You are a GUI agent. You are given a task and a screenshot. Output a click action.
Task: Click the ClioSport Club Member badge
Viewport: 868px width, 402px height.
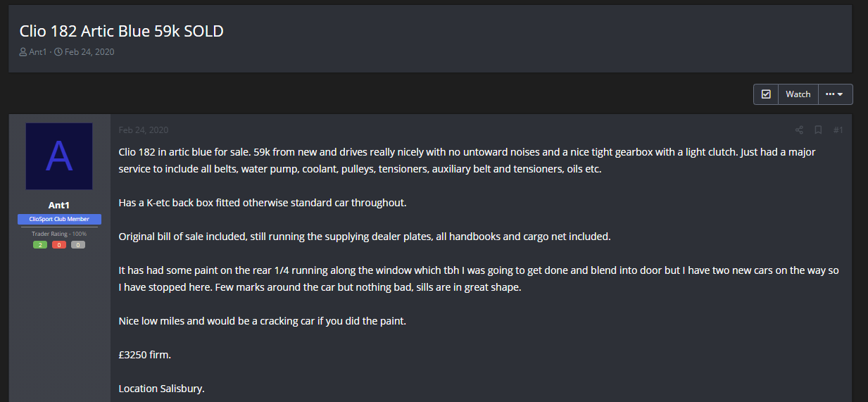click(59, 219)
